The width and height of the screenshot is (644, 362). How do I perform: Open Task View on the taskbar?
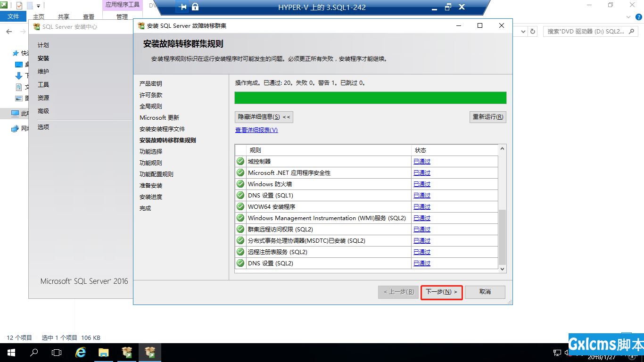click(x=57, y=352)
